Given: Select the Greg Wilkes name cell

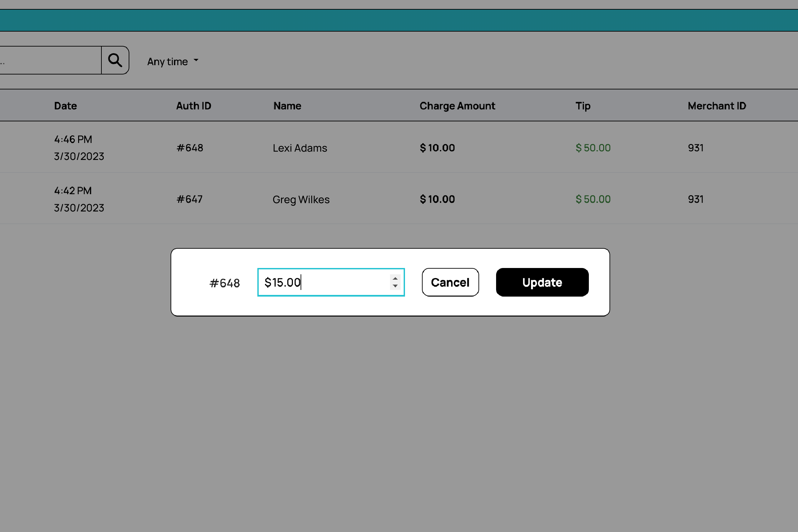Looking at the screenshot, I should pos(301,199).
